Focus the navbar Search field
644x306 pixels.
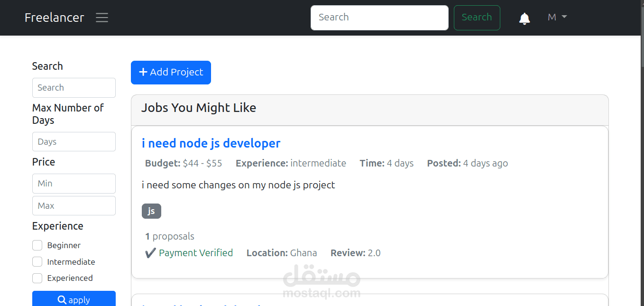pos(379,18)
